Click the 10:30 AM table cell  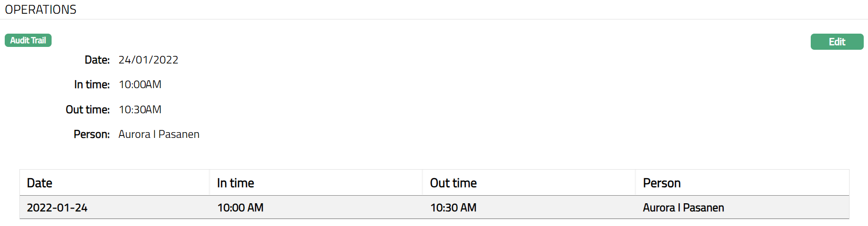pos(453,208)
